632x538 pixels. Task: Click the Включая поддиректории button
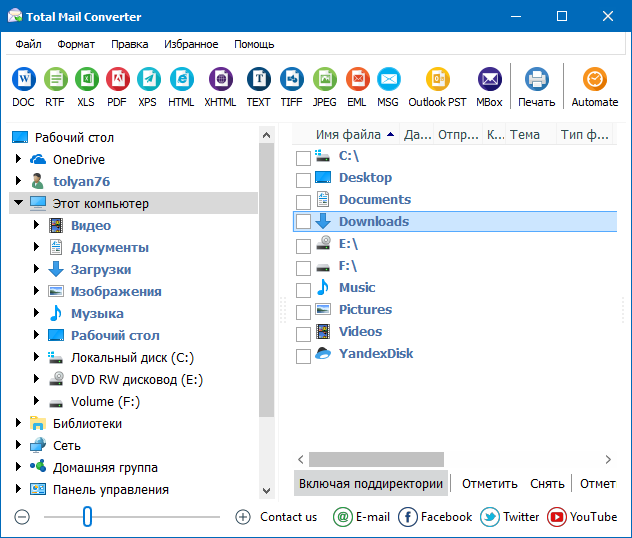coord(370,484)
